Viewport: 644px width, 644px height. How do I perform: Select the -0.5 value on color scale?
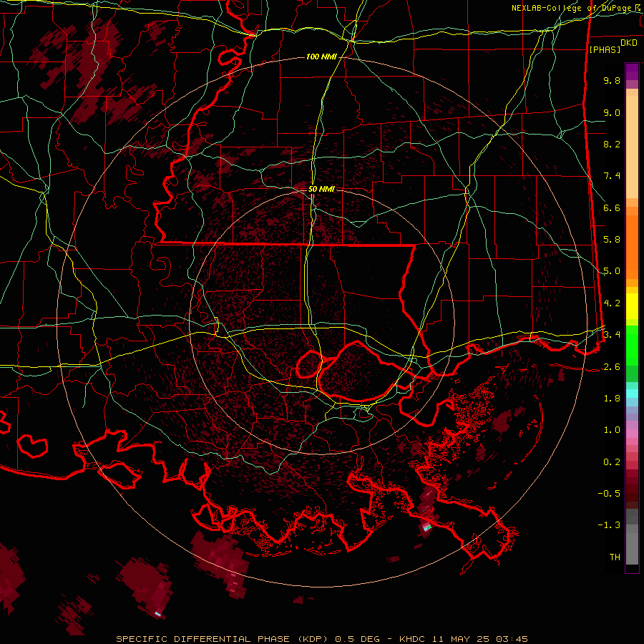click(x=609, y=494)
